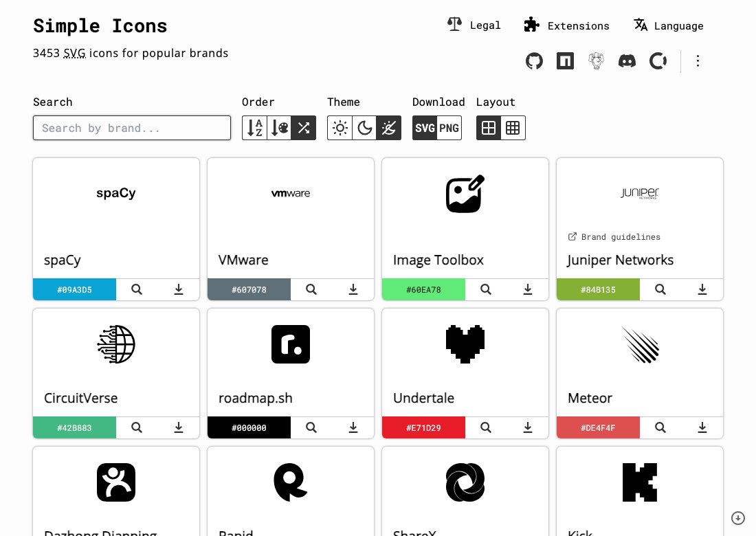This screenshot has height=536, width=756.
Task: View Meteor details with magnifier
Action: (660, 427)
